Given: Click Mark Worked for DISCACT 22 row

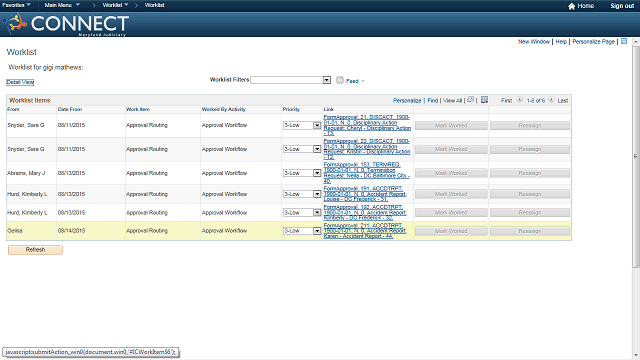Looking at the screenshot, I should [x=451, y=149].
